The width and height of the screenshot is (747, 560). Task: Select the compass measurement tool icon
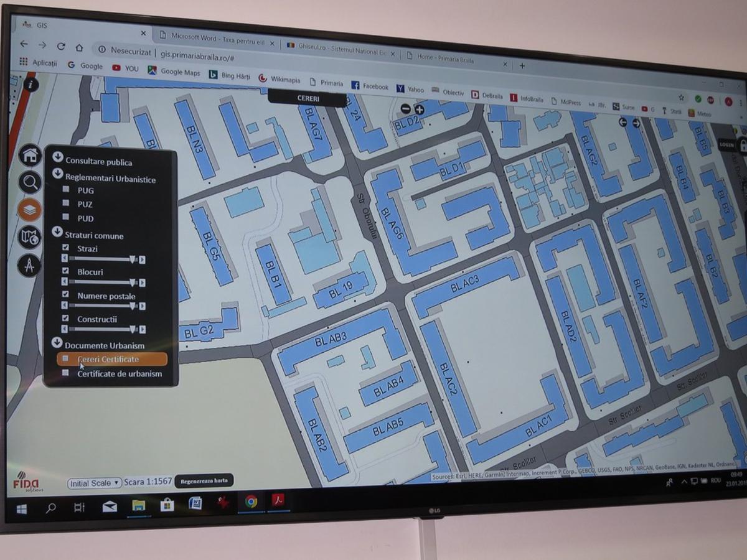[x=29, y=265]
